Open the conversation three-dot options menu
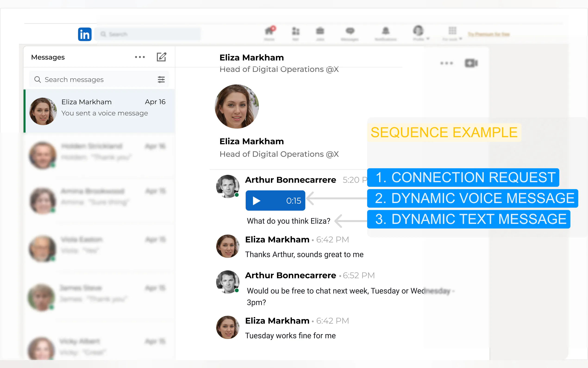This screenshot has height=368, width=588. (447, 63)
